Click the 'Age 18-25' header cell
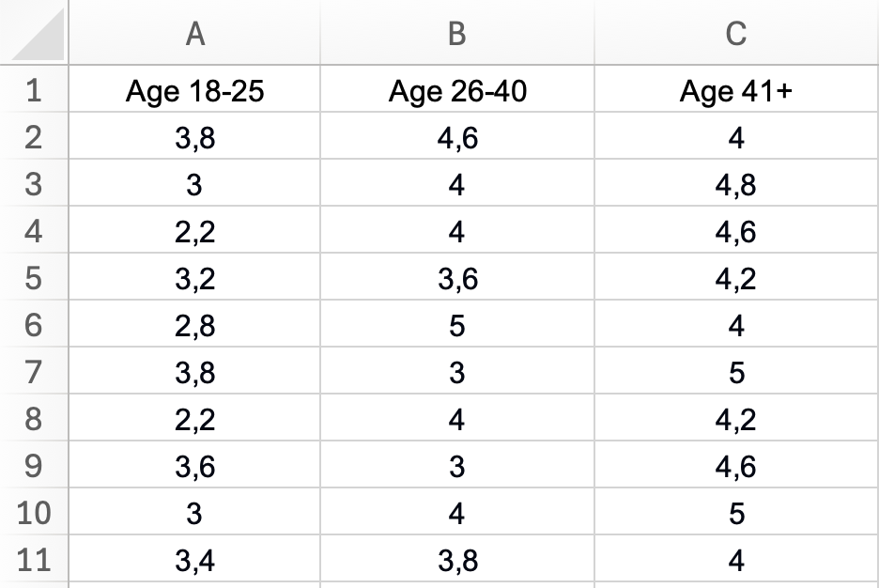Screen dimensions: 879x588 [x=194, y=91]
